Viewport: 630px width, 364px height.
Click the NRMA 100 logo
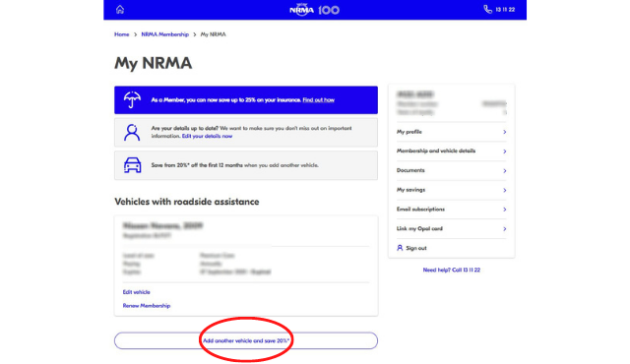(x=315, y=9)
